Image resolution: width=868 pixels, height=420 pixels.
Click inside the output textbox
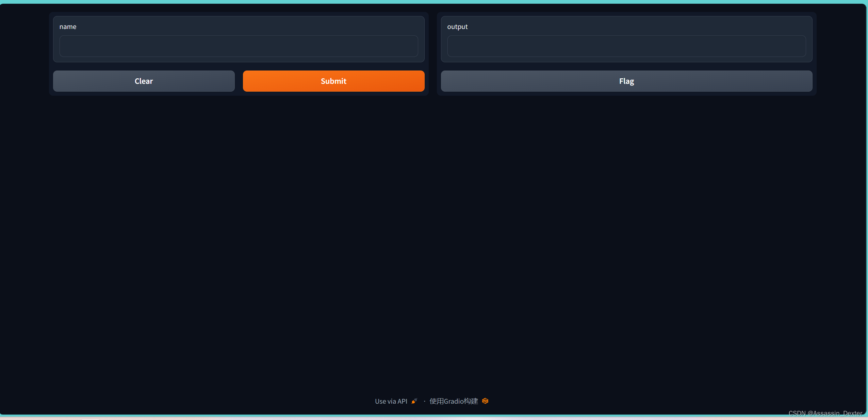[626, 46]
